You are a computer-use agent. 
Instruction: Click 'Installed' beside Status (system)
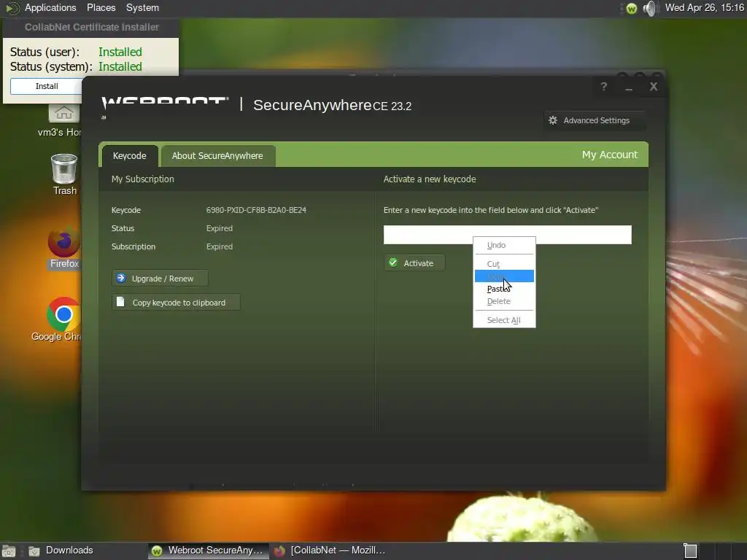120,66
